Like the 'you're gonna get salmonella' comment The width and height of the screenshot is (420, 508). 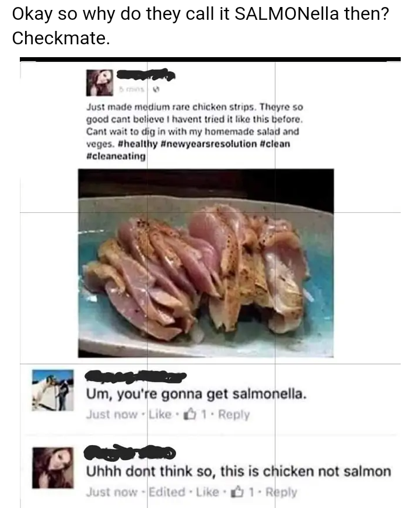click(160, 414)
